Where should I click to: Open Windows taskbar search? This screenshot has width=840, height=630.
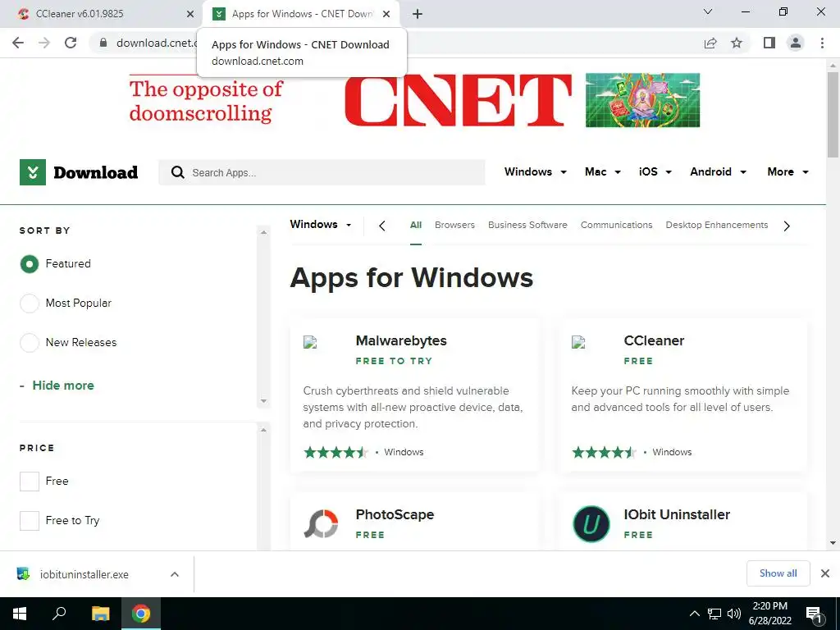pyautogui.click(x=59, y=614)
